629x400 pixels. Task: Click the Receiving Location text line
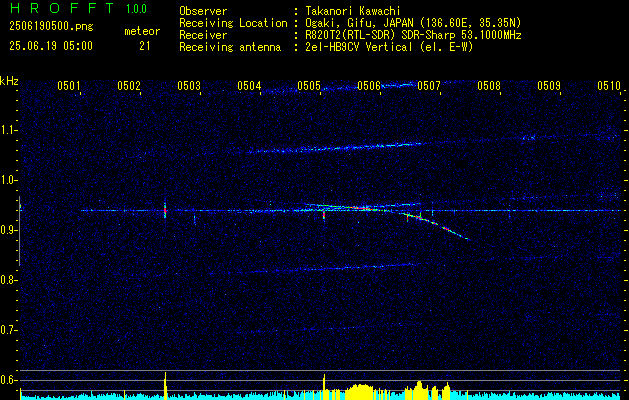point(350,23)
